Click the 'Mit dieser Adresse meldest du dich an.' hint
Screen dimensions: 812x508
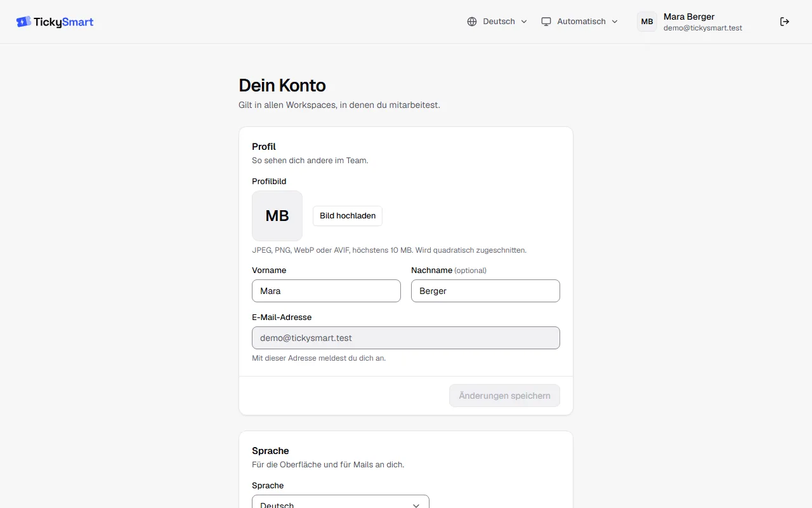coord(318,358)
